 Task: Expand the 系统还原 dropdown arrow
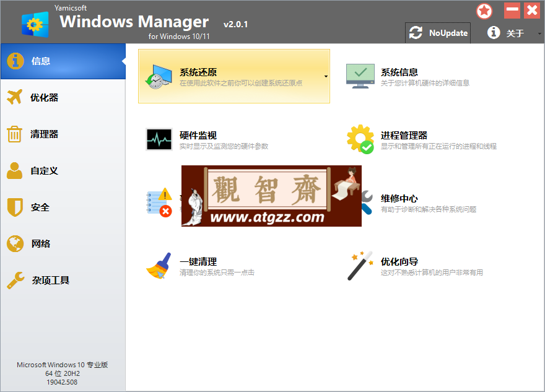[x=326, y=76]
